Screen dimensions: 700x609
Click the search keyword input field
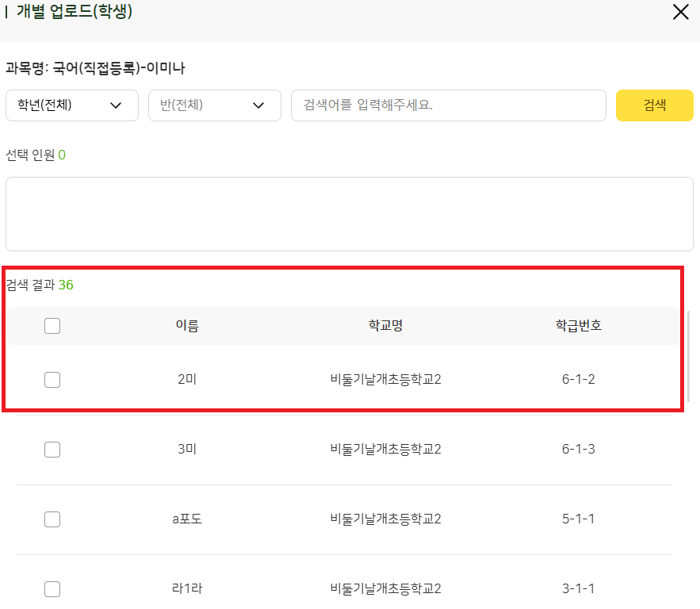click(448, 105)
